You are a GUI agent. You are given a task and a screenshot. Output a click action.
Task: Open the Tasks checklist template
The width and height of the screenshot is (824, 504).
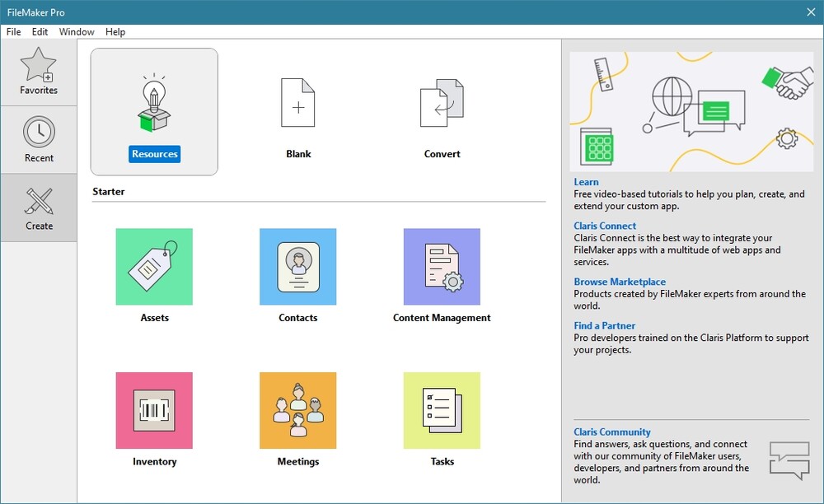(442, 410)
